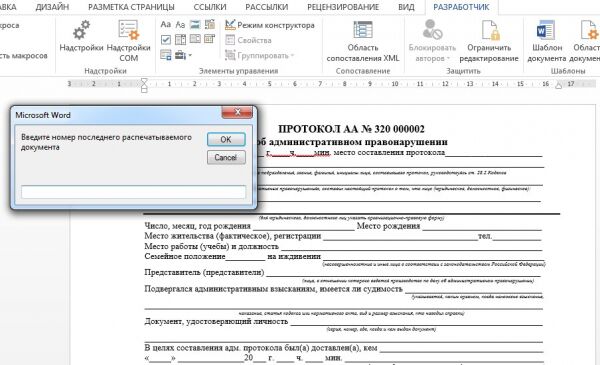Click 'на иждивении' text
The height and width of the screenshot is (365, 600).
294,256
